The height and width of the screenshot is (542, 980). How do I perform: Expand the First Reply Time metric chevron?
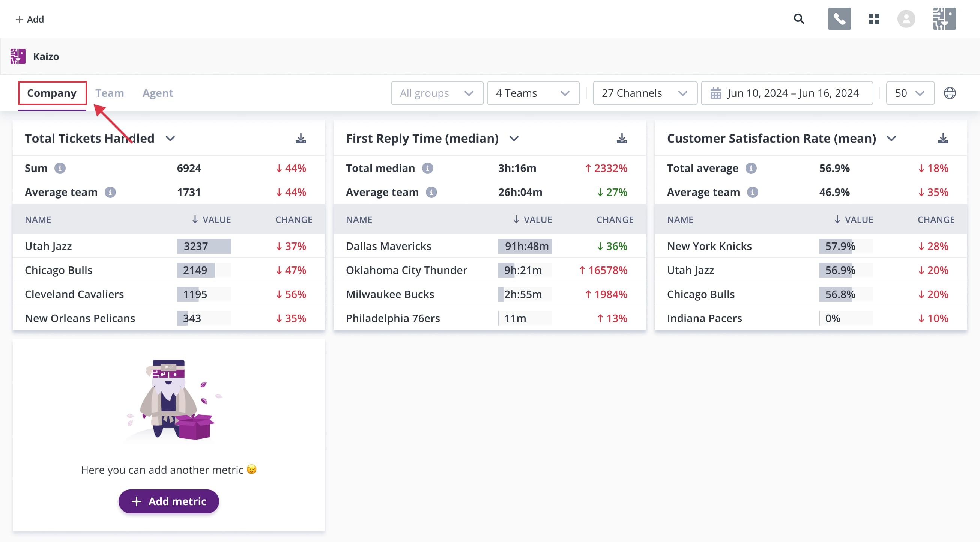click(514, 139)
